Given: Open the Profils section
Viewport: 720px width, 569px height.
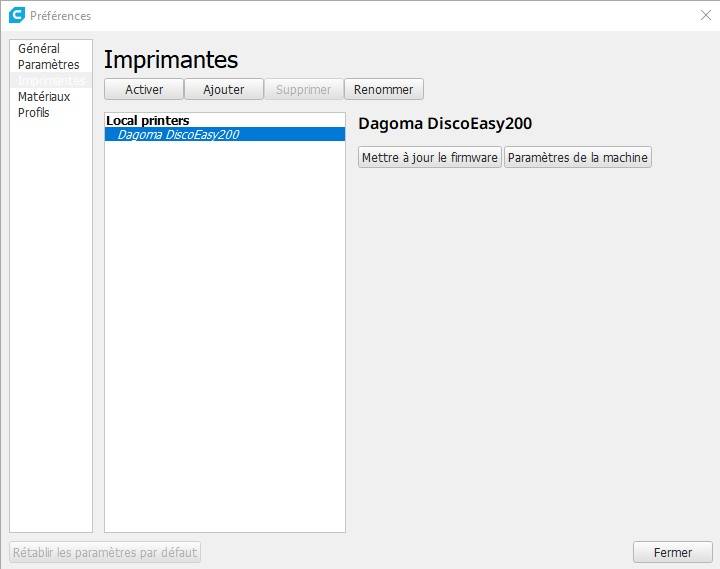Looking at the screenshot, I should [x=33, y=113].
